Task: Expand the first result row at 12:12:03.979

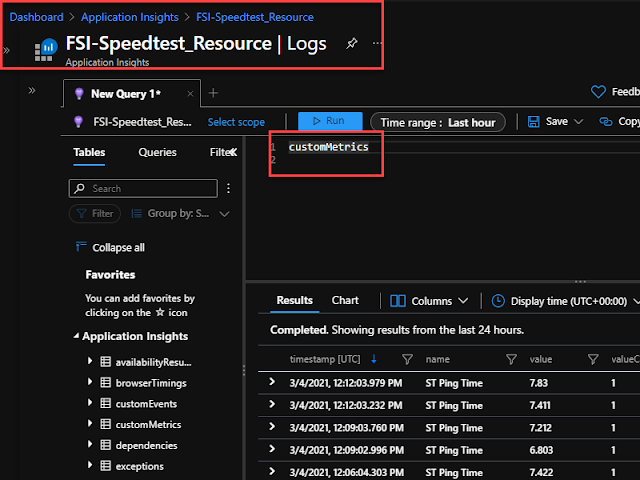Action: tap(272, 382)
